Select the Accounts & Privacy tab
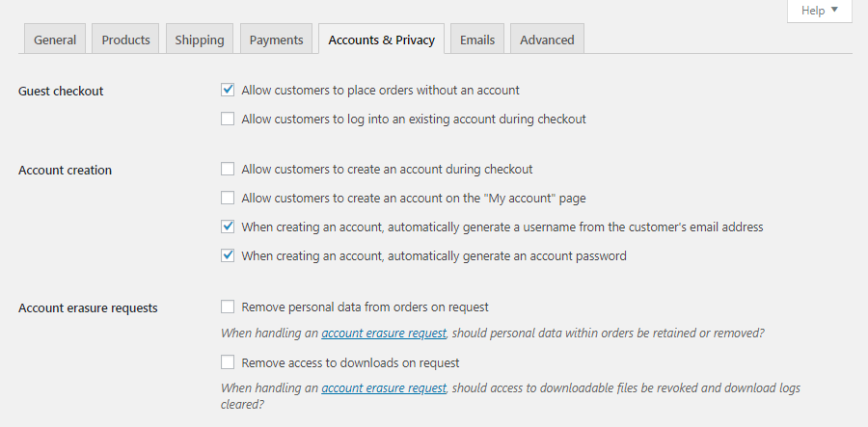 (x=381, y=40)
